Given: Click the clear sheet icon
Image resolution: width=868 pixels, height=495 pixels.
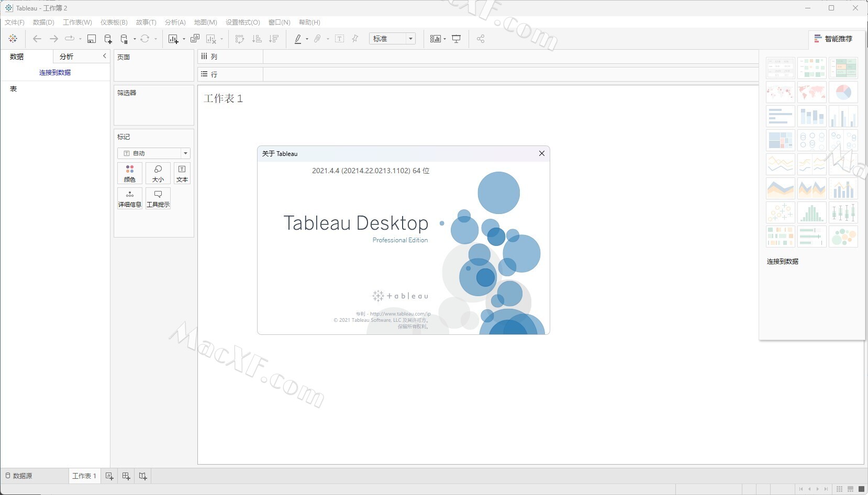Looking at the screenshot, I should [212, 39].
